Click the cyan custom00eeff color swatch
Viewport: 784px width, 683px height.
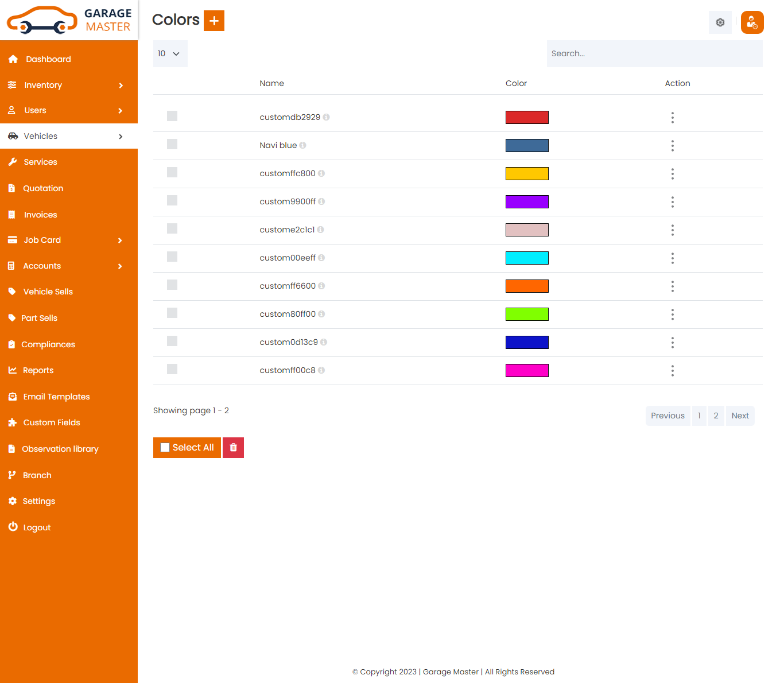click(527, 258)
